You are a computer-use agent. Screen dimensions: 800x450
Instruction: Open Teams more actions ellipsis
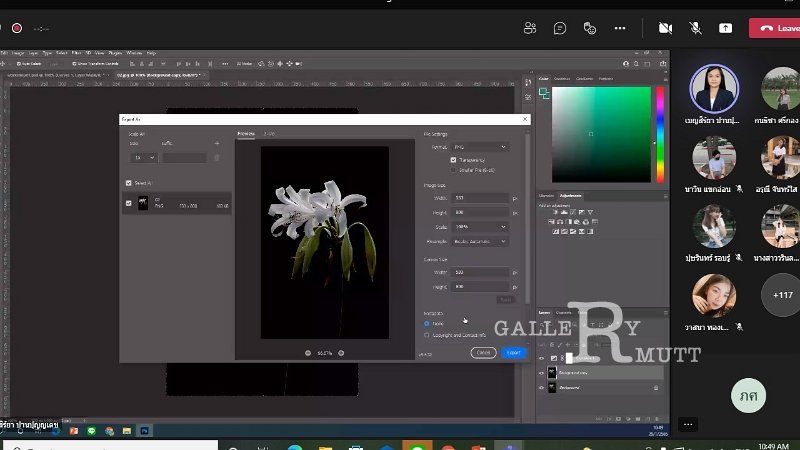coord(620,28)
